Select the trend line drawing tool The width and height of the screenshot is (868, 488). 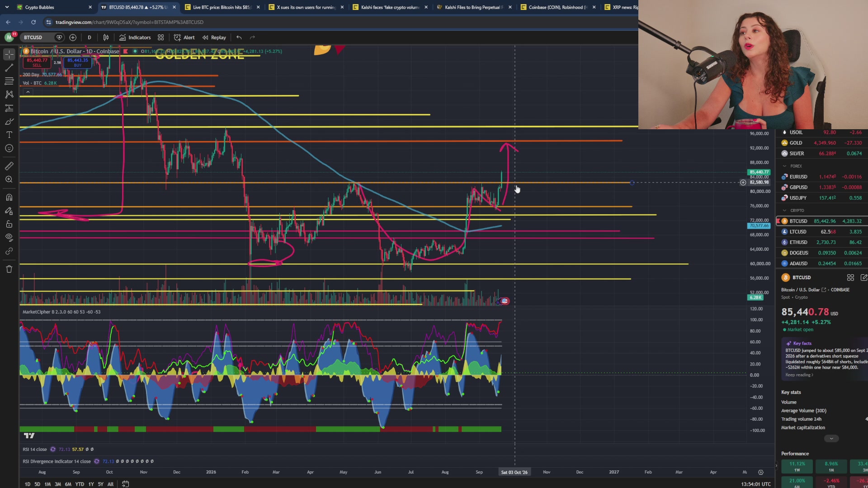tap(9, 68)
